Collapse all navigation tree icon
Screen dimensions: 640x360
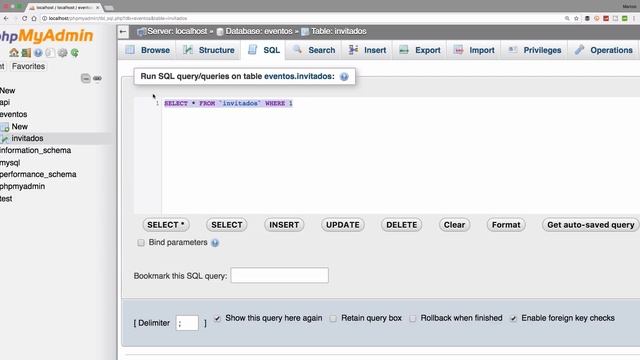click(x=85, y=78)
